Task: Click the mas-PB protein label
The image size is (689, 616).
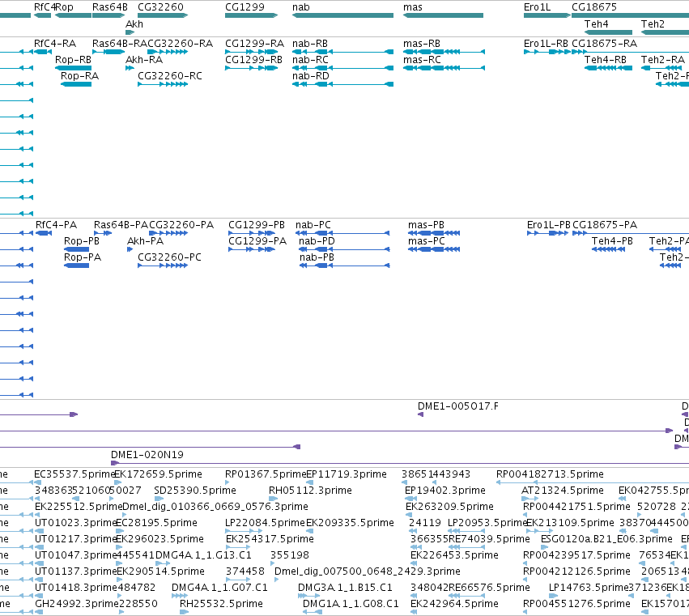Action: [426, 225]
